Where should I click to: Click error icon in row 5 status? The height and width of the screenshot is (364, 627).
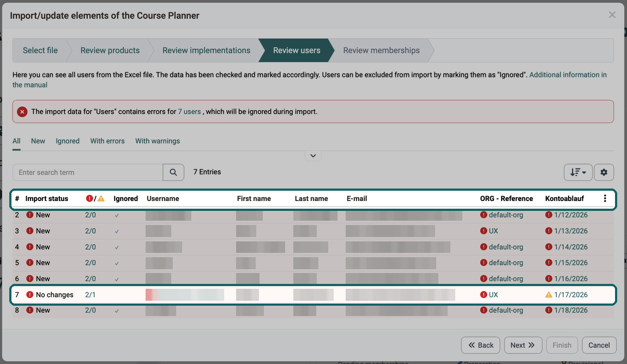(29, 263)
